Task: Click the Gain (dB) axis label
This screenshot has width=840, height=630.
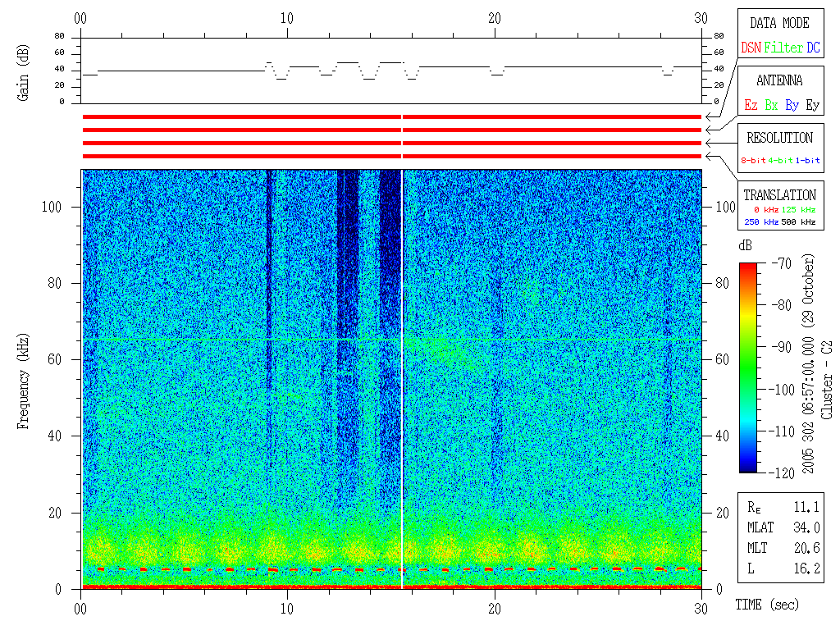Action: pos(23,73)
